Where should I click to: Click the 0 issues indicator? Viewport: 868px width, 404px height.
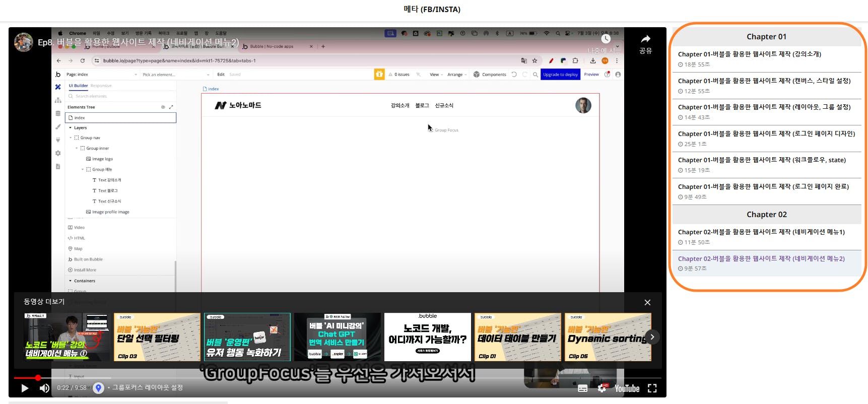pyautogui.click(x=399, y=75)
